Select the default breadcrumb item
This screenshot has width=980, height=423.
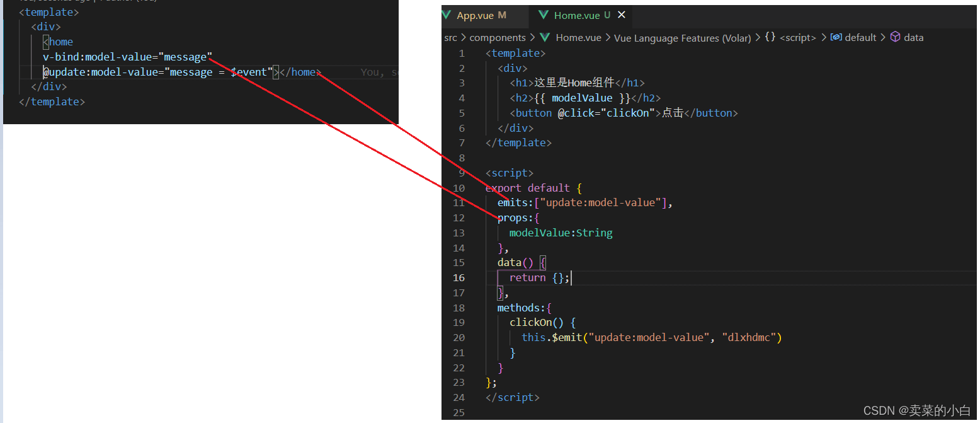(x=860, y=38)
